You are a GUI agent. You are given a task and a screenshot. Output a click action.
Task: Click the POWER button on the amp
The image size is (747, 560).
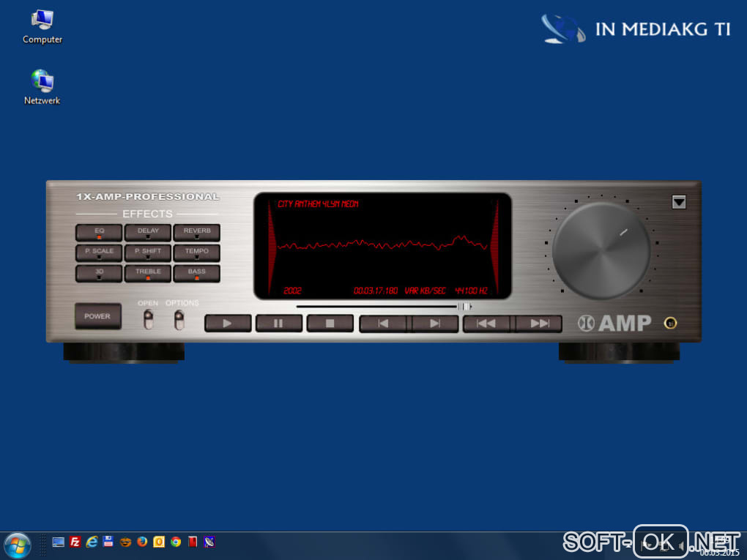click(97, 316)
